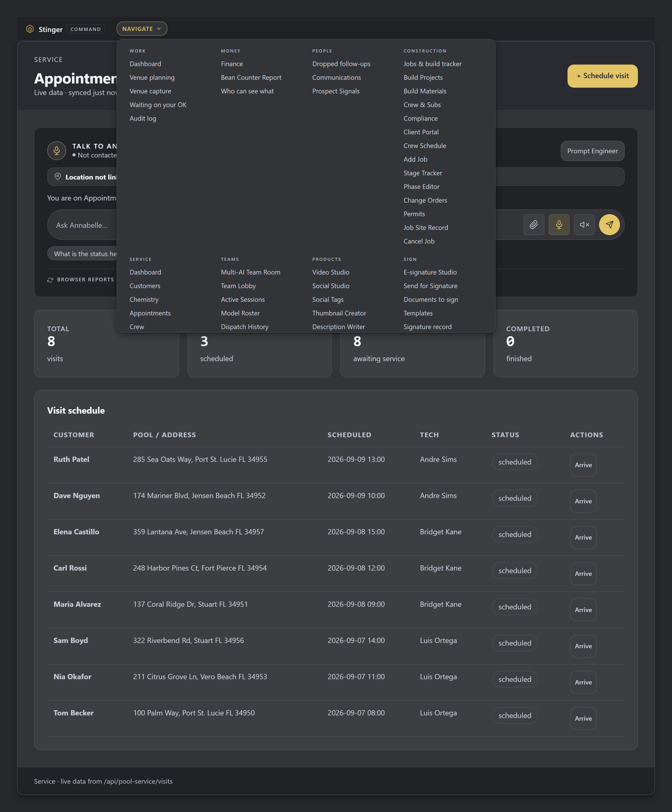Click the COMMAND badge beside Stinger

[86, 29]
